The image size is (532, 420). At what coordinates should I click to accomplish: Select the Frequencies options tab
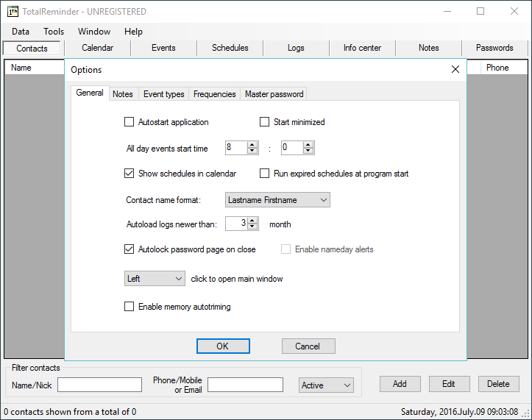pyautogui.click(x=214, y=94)
